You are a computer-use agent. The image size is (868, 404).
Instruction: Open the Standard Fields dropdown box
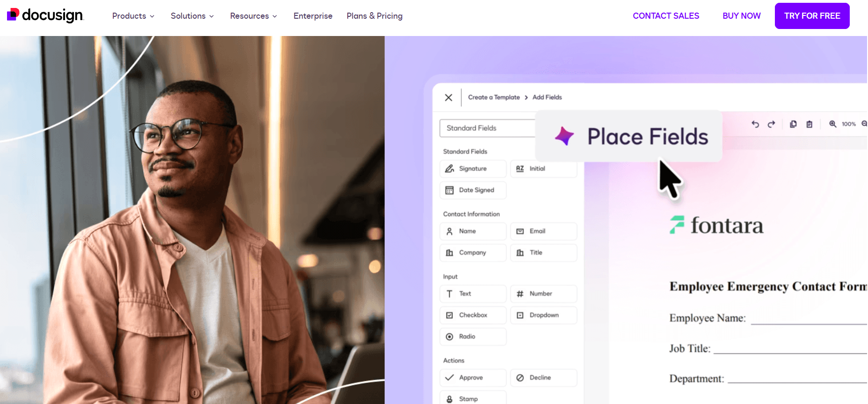click(488, 128)
